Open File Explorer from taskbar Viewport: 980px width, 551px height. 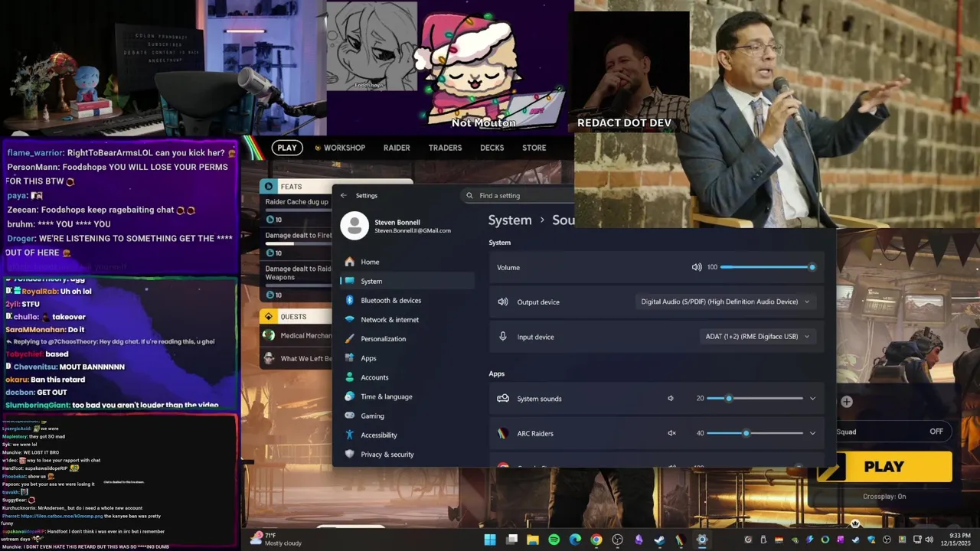[x=533, y=540]
